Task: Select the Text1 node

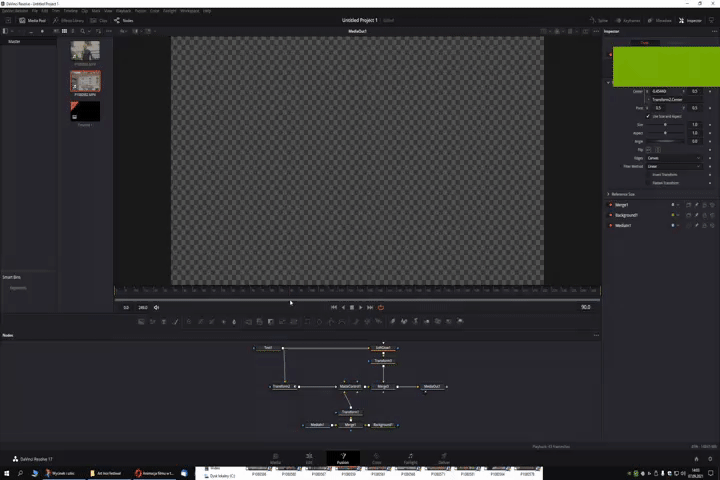Action: [x=268, y=348]
